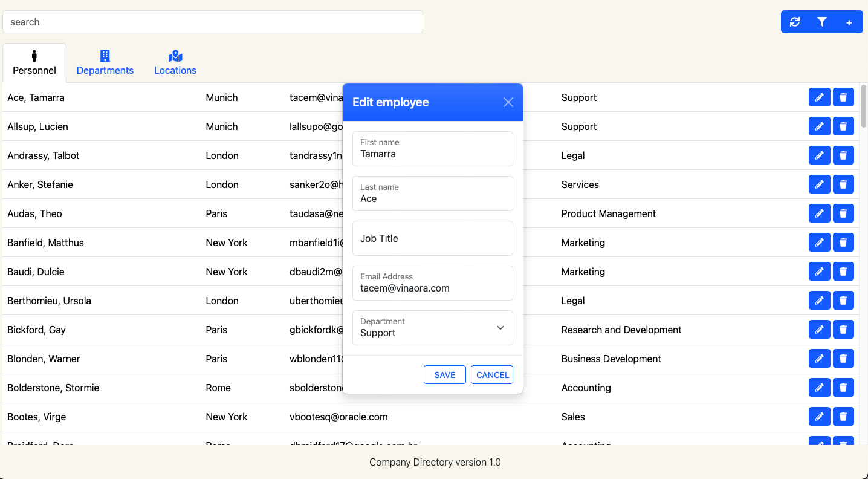868x479 pixels.
Task: Edit Audas, Theo with pencil icon
Action: click(819, 213)
